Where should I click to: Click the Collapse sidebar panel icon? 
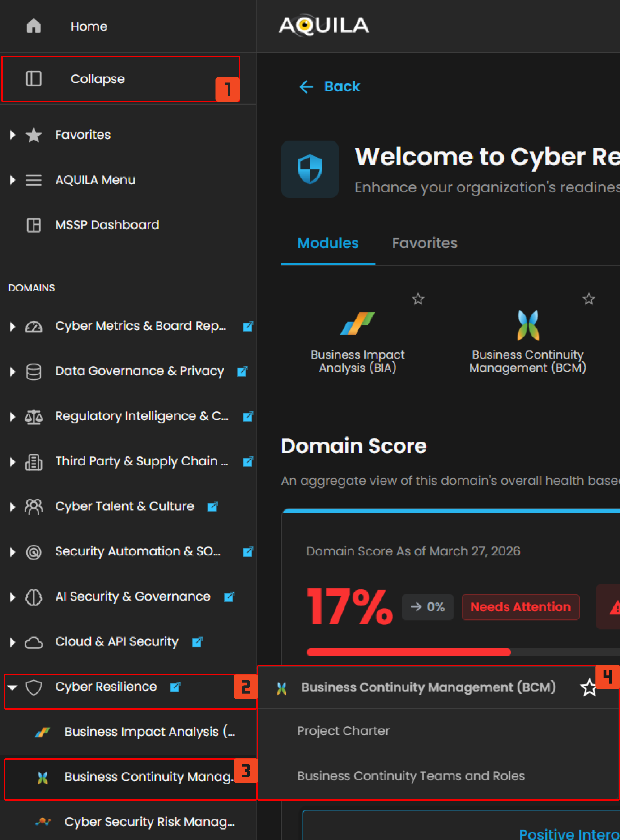[34, 79]
